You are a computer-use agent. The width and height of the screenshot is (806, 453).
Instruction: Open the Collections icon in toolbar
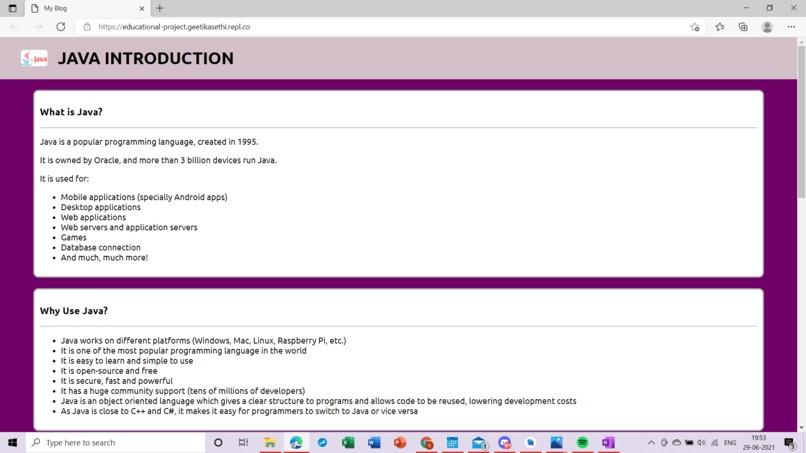[743, 27]
